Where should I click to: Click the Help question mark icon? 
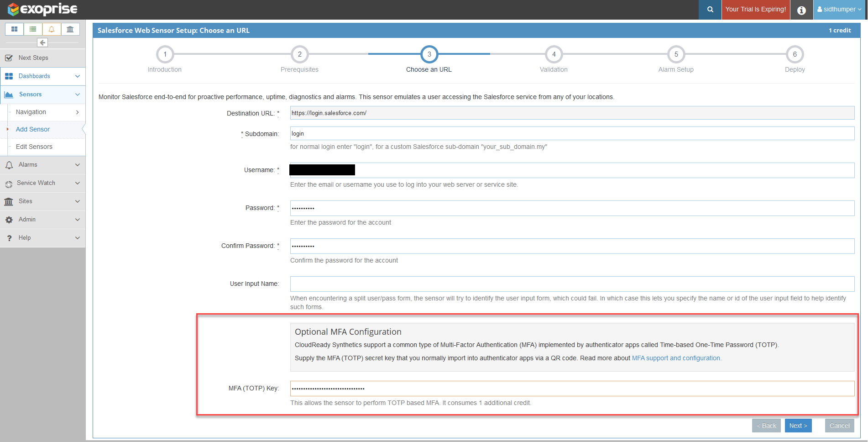(9, 237)
